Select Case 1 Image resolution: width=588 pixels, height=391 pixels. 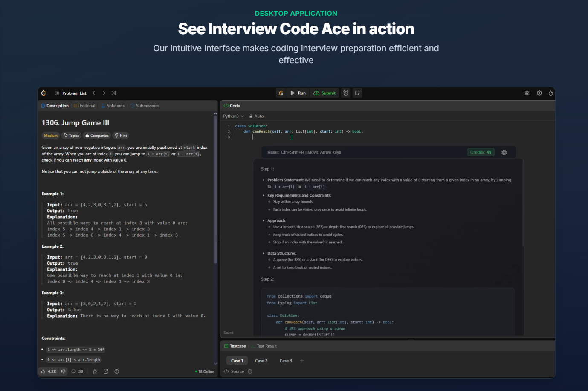pyautogui.click(x=237, y=361)
